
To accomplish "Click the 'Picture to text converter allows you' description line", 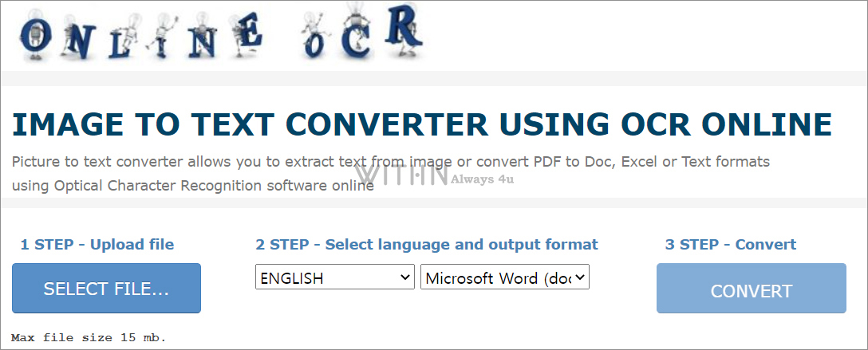I will (391, 162).
